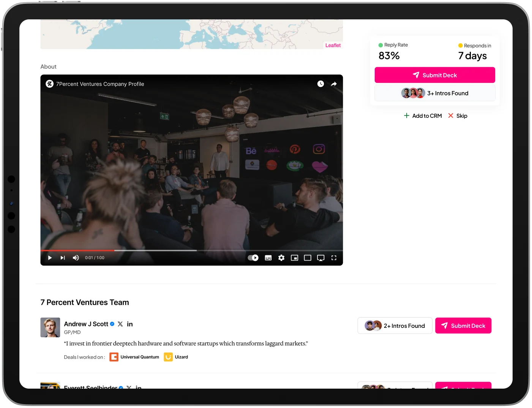The image size is (532, 408).
Task: Open Andrew J Scott's profile photo
Action: pyautogui.click(x=50, y=327)
